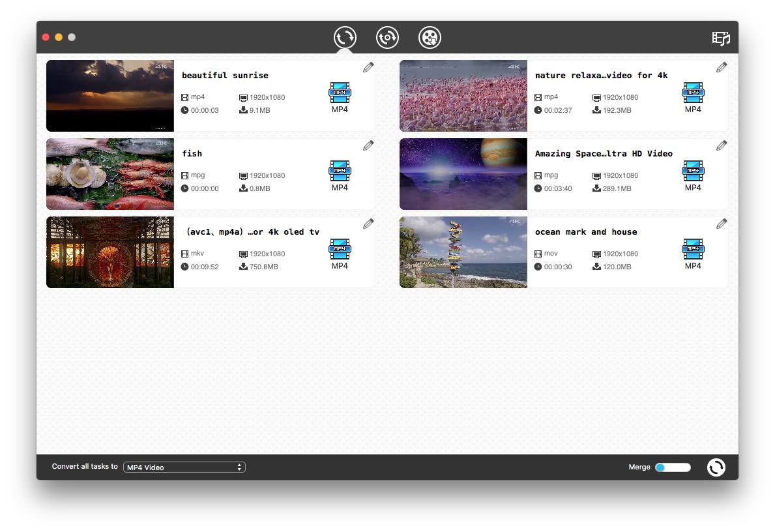775x532 pixels.
Task: Select the flamingo video thumbnail
Action: [463, 96]
